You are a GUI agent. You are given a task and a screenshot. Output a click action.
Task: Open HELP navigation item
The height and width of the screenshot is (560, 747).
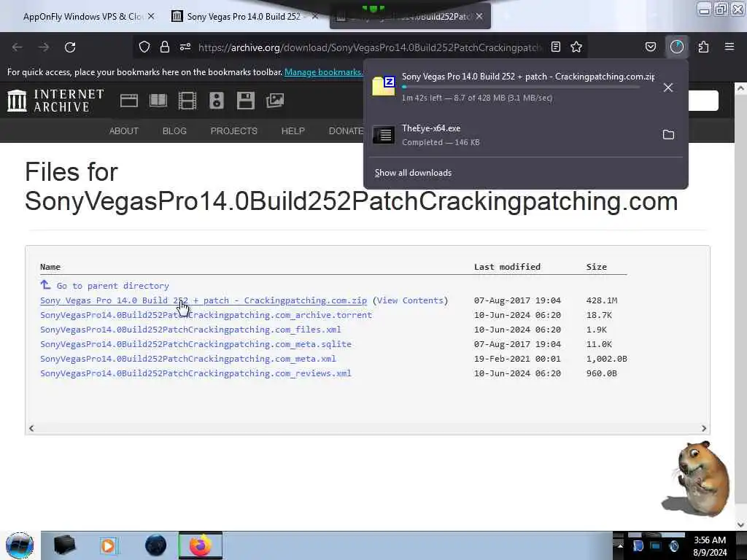tap(293, 131)
